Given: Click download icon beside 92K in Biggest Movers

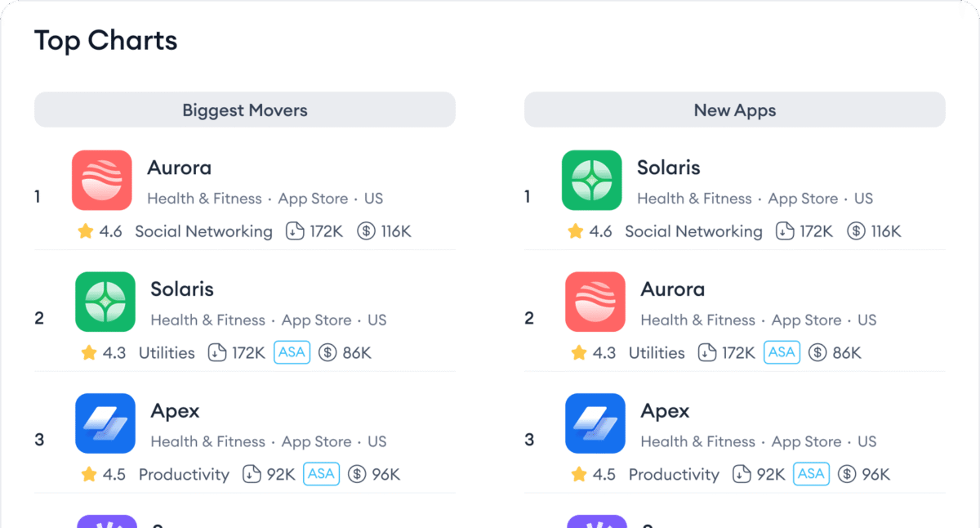Looking at the screenshot, I should pyautogui.click(x=252, y=474).
